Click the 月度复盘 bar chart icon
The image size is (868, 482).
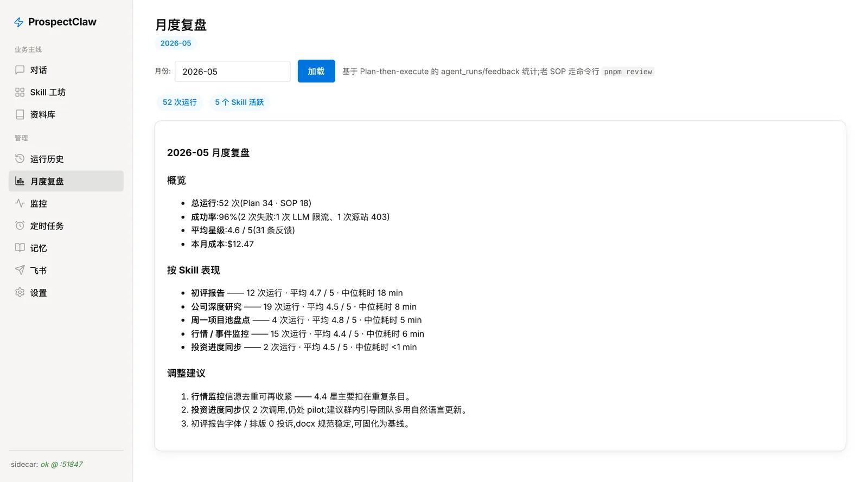20,181
